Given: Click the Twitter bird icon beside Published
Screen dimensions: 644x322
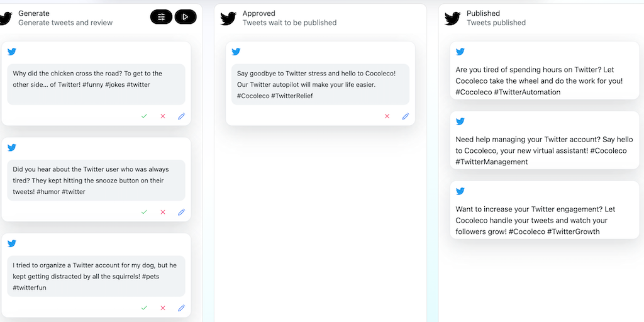Looking at the screenshot, I should click(452, 18).
